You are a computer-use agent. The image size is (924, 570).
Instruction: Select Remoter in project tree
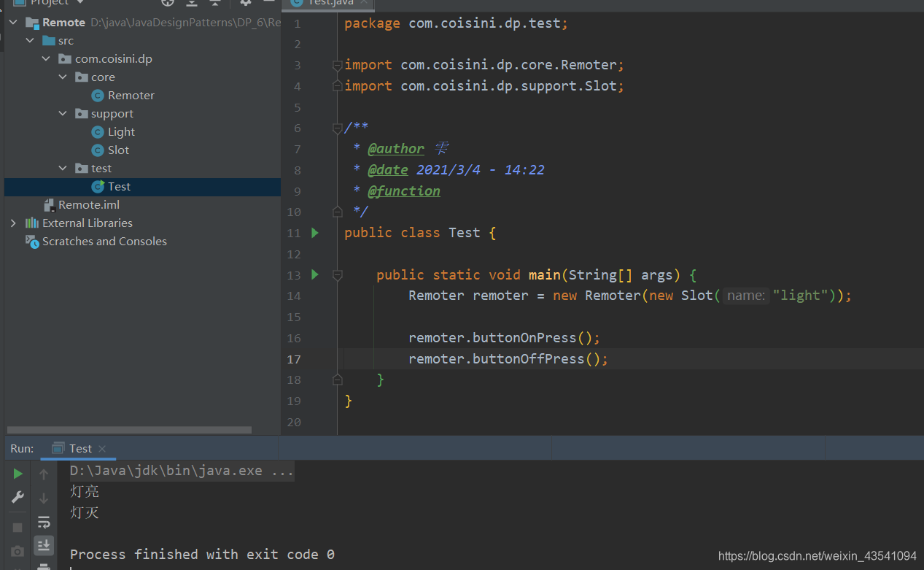tap(131, 96)
